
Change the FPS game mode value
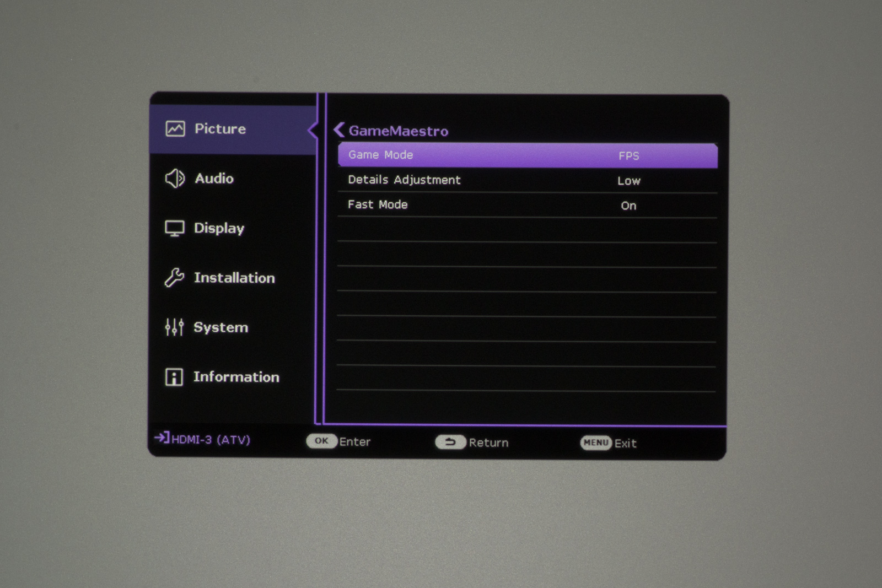point(628,156)
